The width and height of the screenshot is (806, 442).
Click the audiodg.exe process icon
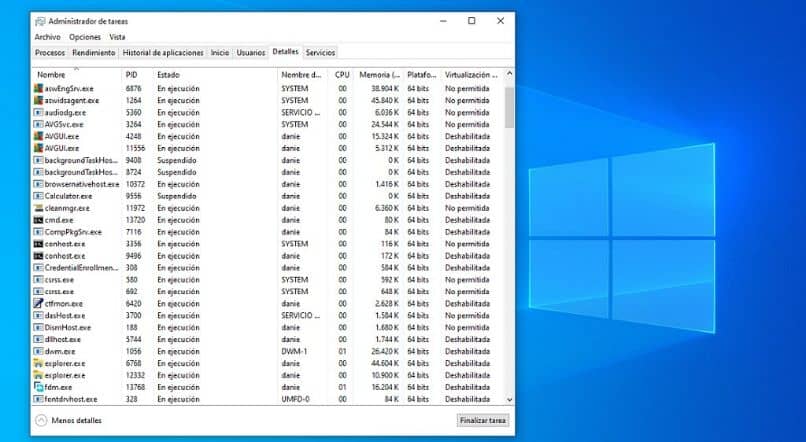coord(38,113)
